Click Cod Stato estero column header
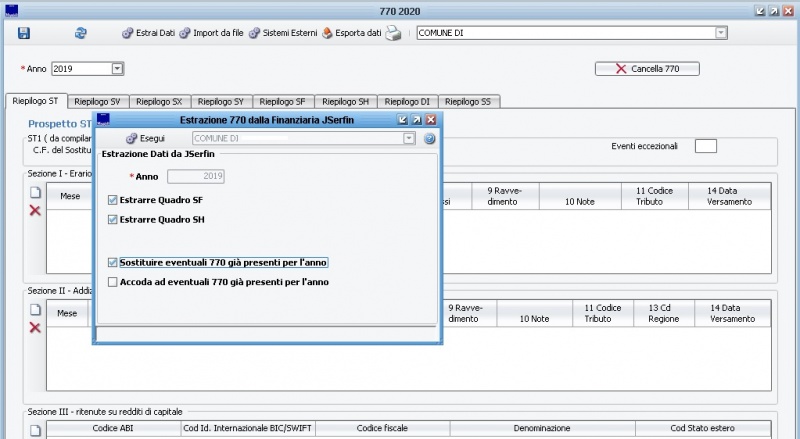Screen dimensions: 800x439 coord(703,428)
